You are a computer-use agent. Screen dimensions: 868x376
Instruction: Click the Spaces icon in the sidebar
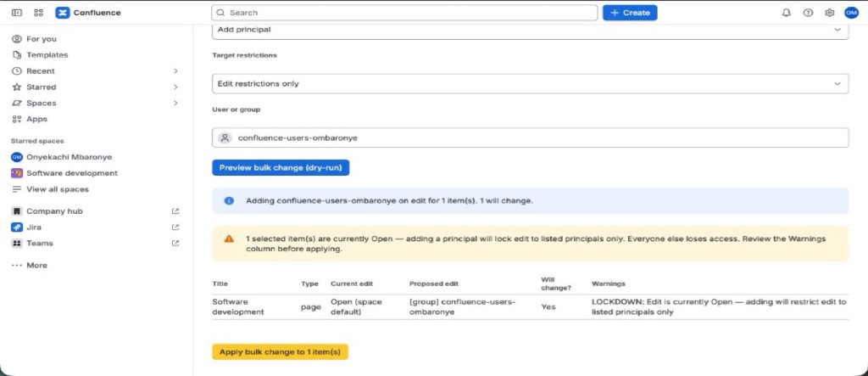pyautogui.click(x=17, y=104)
